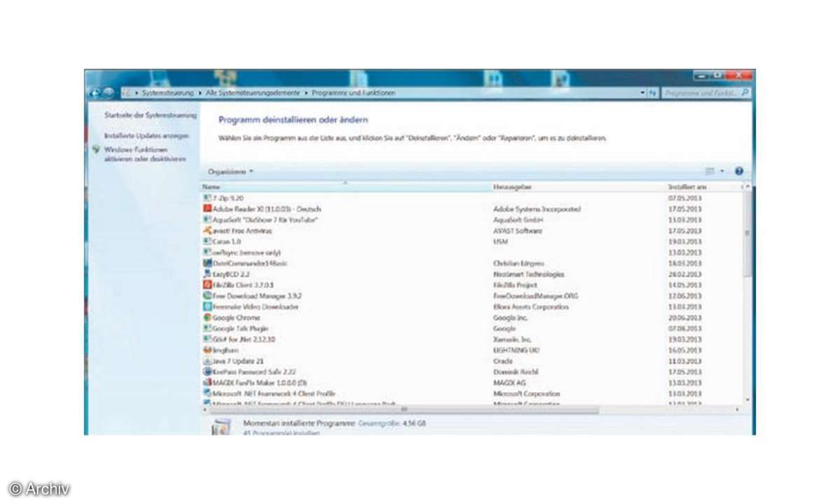840x504 pixels.
Task: Click the Java 7 Update 21 icon
Action: [x=206, y=361]
